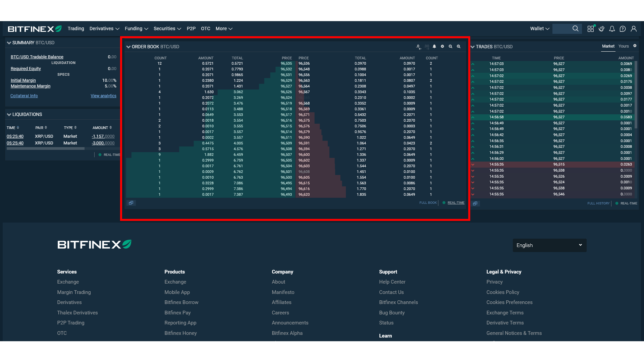Pop out the order book panel
Viewport: 644px width, 362px height.
[131, 203]
